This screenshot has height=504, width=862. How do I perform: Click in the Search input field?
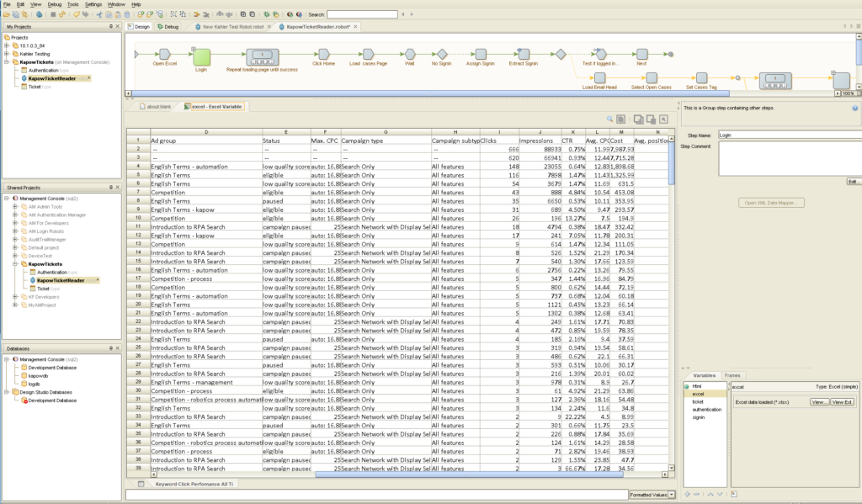tap(362, 14)
